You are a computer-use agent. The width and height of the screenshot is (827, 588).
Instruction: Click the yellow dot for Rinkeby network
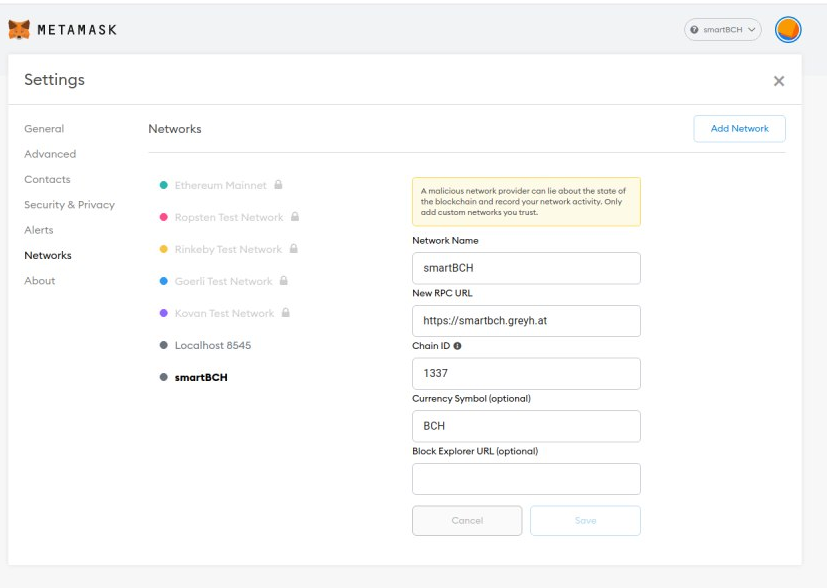(x=164, y=249)
